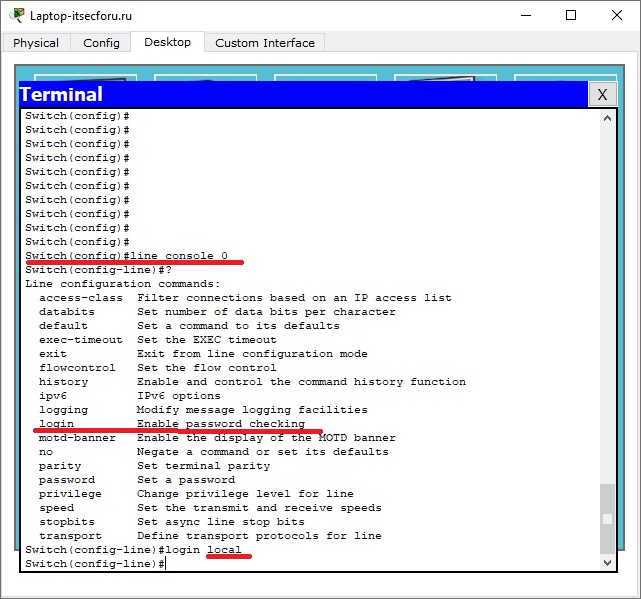Click the Packet Tracer title bar icon
The image size is (641, 599).
coord(16,16)
